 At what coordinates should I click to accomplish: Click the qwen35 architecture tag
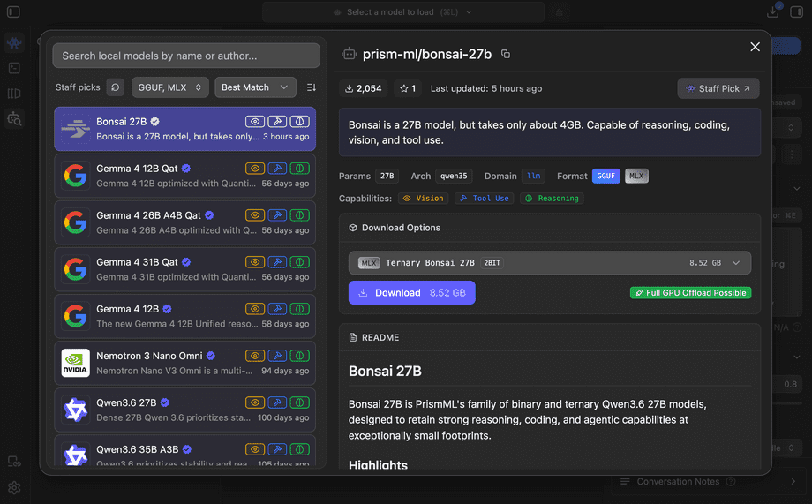454,177
